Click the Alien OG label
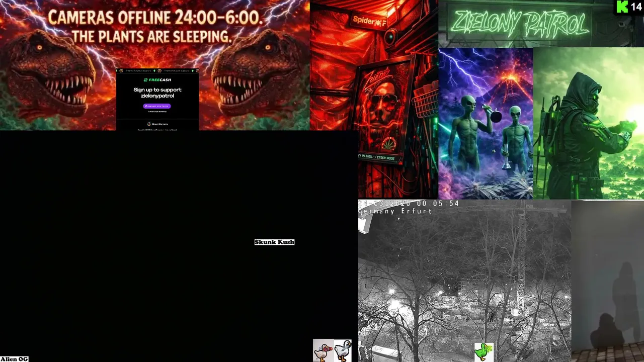Screen dimensions: 644x362 (x=14, y=359)
